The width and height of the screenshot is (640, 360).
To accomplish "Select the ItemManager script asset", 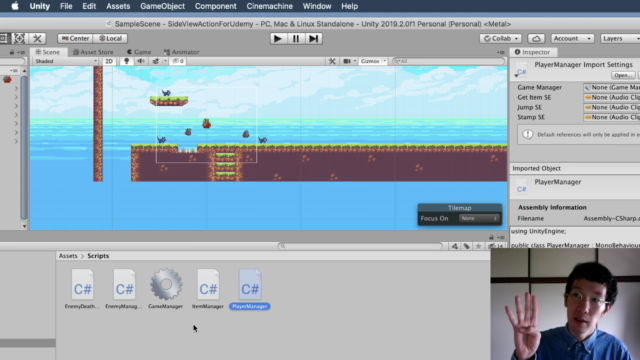I will (208, 289).
